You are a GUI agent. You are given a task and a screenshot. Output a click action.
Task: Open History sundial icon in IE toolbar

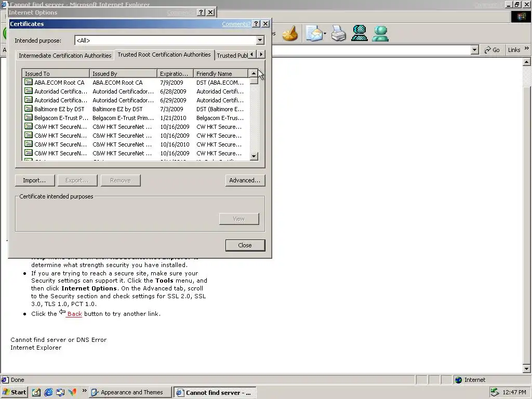[290, 34]
